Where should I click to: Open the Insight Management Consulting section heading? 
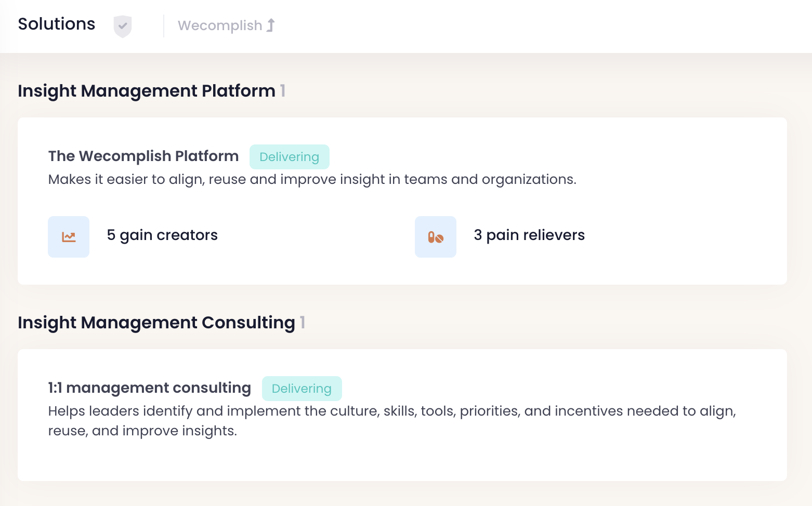point(156,323)
